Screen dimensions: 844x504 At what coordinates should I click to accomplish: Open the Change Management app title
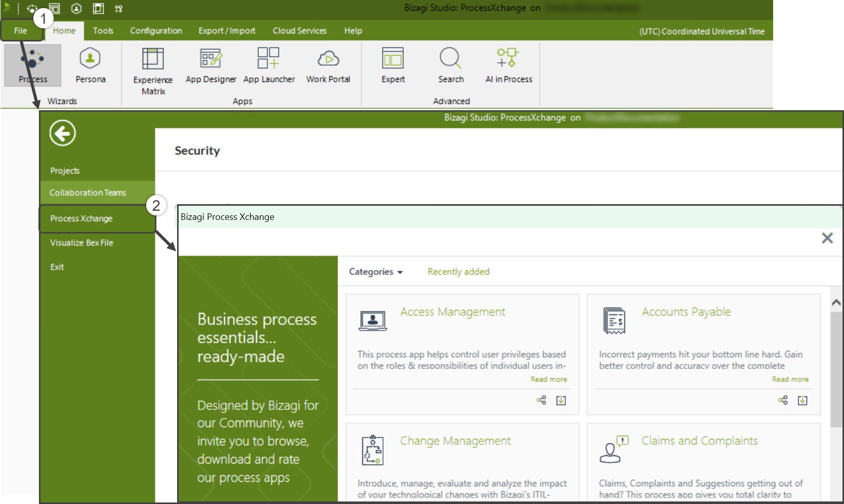point(455,441)
